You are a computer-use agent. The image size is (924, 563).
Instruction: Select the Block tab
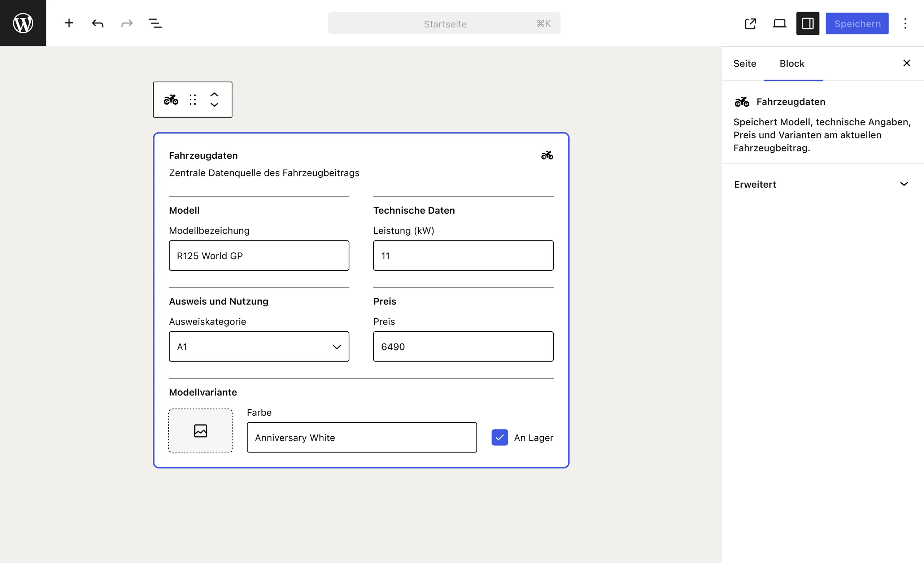click(792, 64)
